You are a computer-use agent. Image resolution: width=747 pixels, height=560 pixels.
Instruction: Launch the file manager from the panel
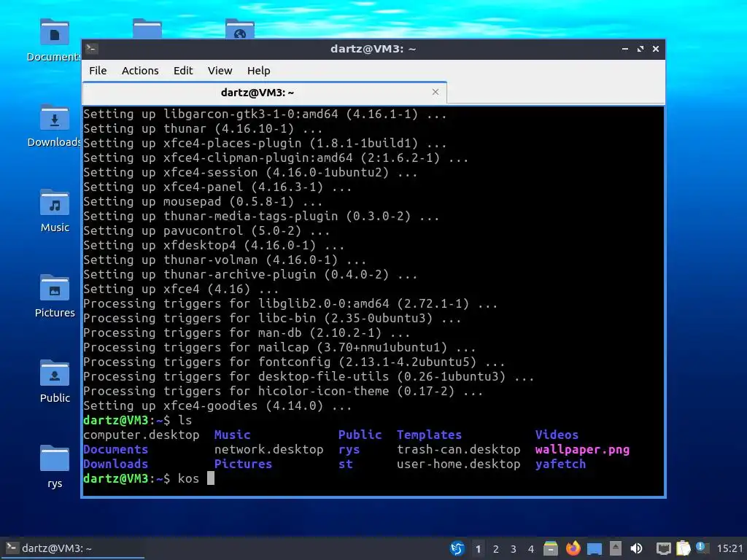click(551, 548)
